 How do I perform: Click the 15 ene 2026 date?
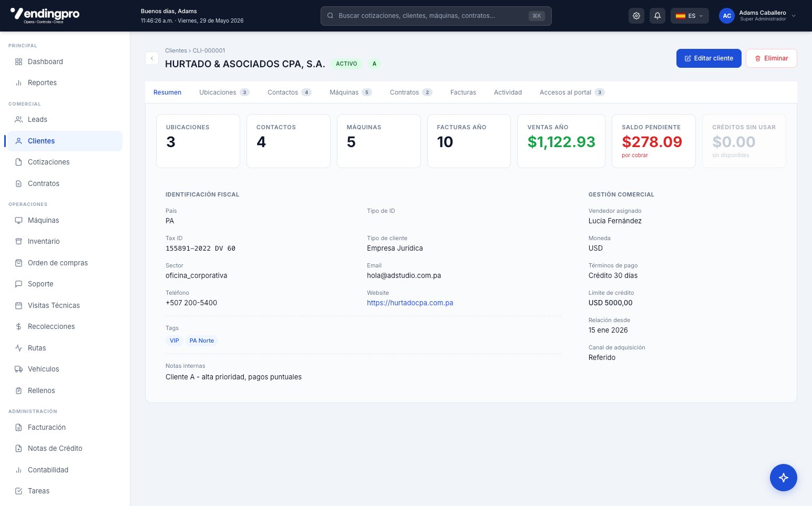coord(608,331)
